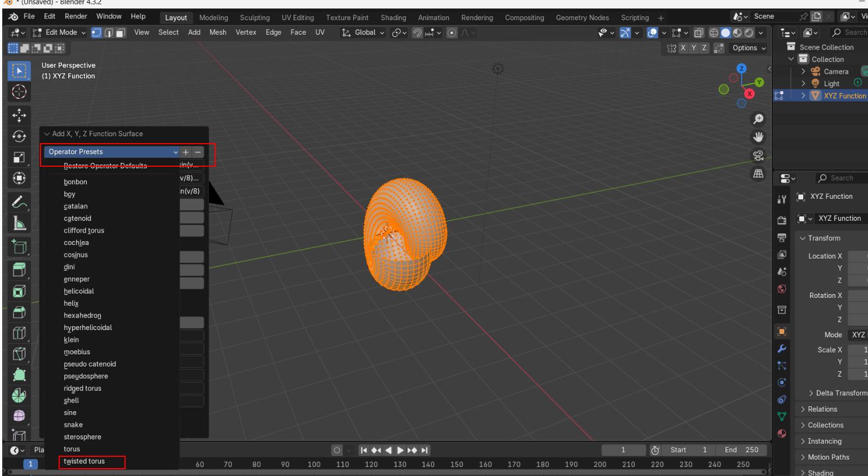Select the Loop Cut tool
This screenshot has height=476, width=868.
click(19, 333)
